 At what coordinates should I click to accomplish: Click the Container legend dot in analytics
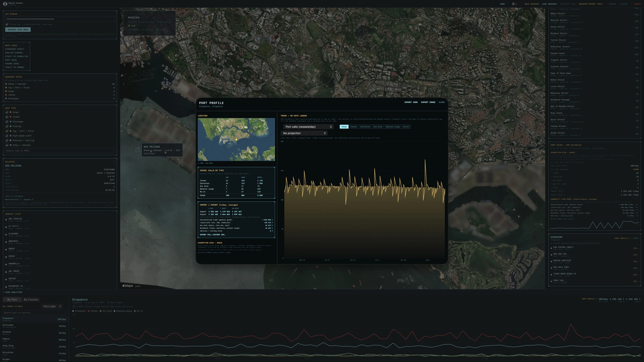click(x=73, y=311)
